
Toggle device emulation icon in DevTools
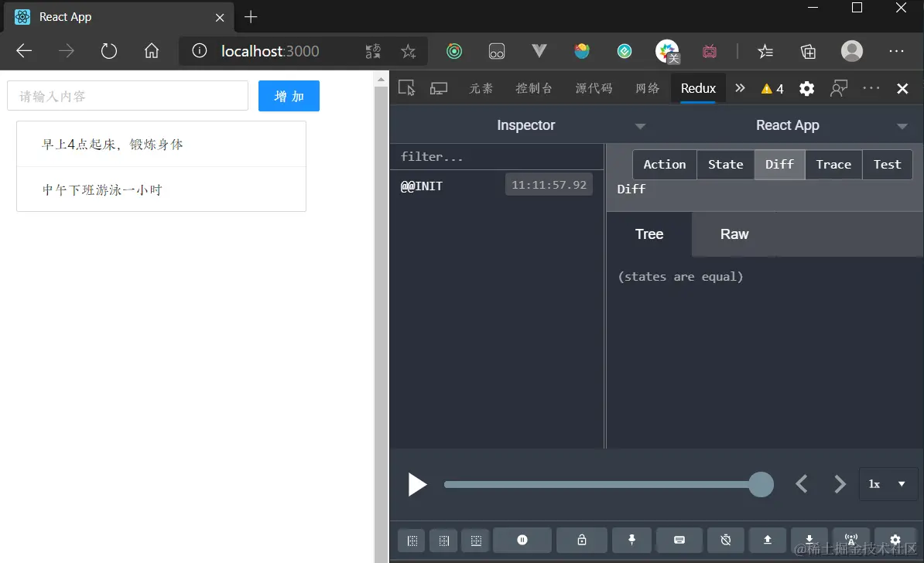[439, 88]
